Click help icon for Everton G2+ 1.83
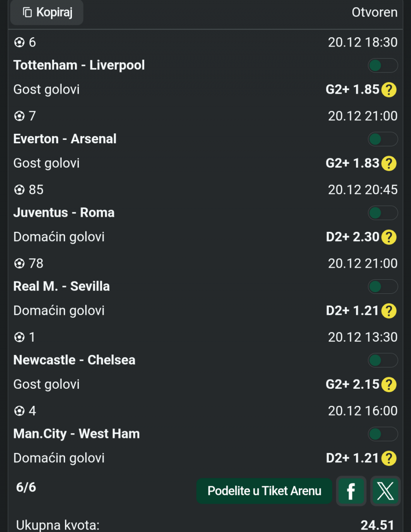This screenshot has height=532, width=411. click(x=389, y=163)
